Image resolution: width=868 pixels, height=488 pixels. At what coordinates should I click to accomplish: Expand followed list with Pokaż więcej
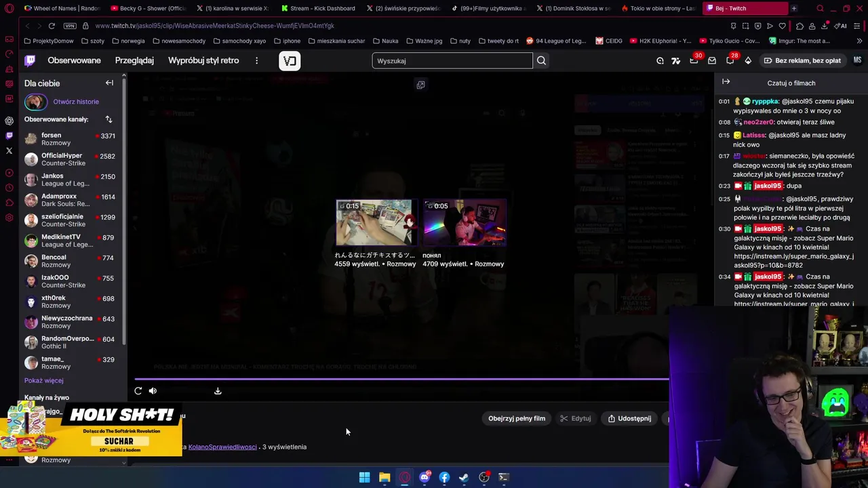[x=43, y=381]
